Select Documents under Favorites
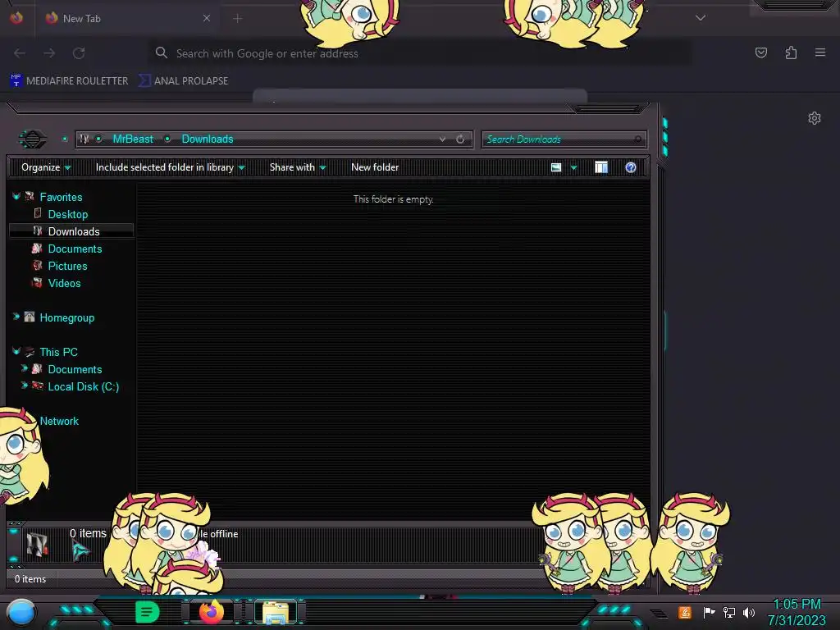This screenshot has height=630, width=840. click(x=75, y=249)
